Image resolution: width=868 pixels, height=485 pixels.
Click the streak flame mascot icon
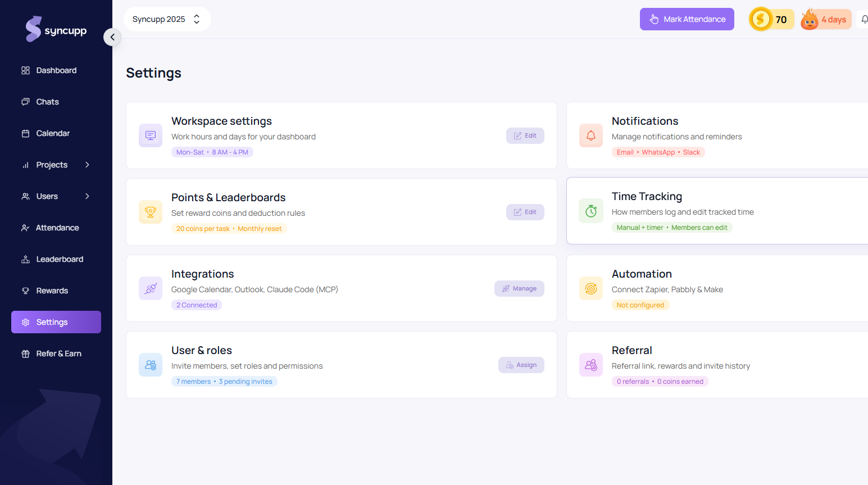click(810, 19)
